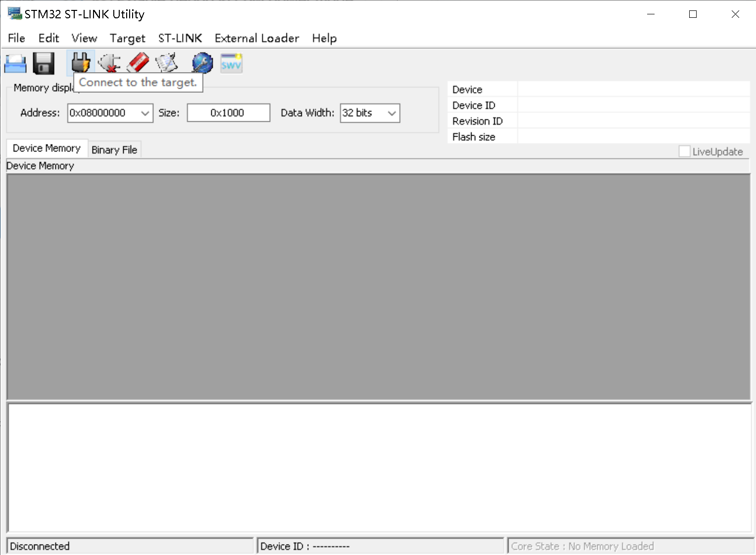Viewport: 756px width, 555px height.
Task: Open the File menu
Action: pos(16,38)
